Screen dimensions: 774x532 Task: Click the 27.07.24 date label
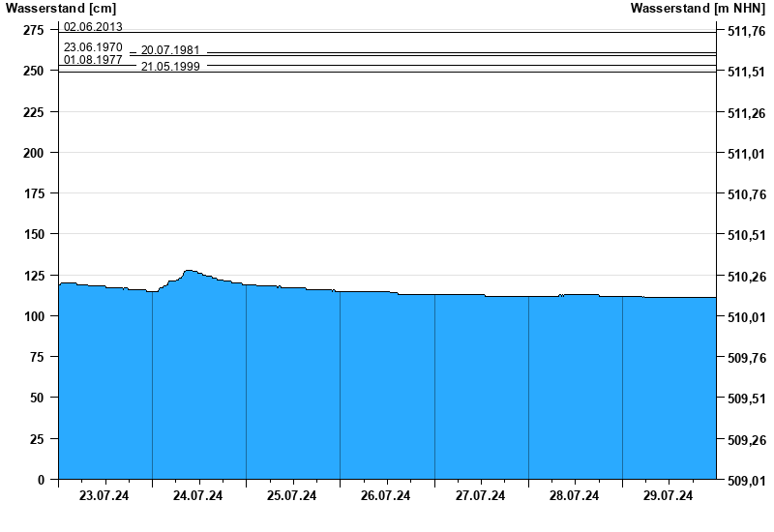click(x=480, y=496)
